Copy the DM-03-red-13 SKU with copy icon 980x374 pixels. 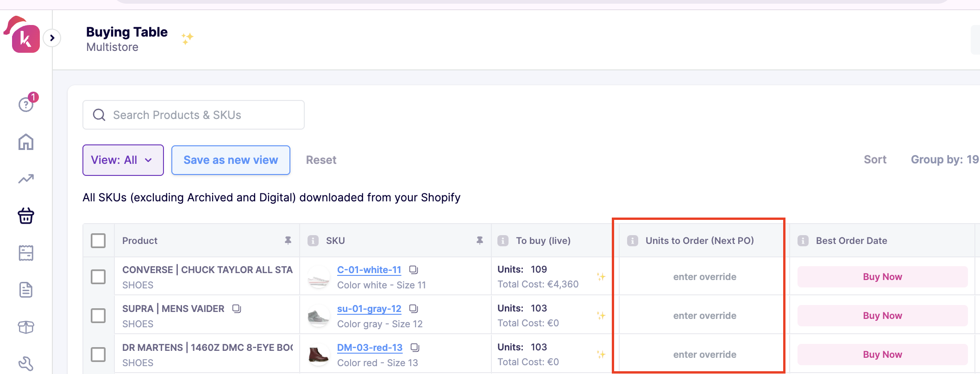pos(415,348)
